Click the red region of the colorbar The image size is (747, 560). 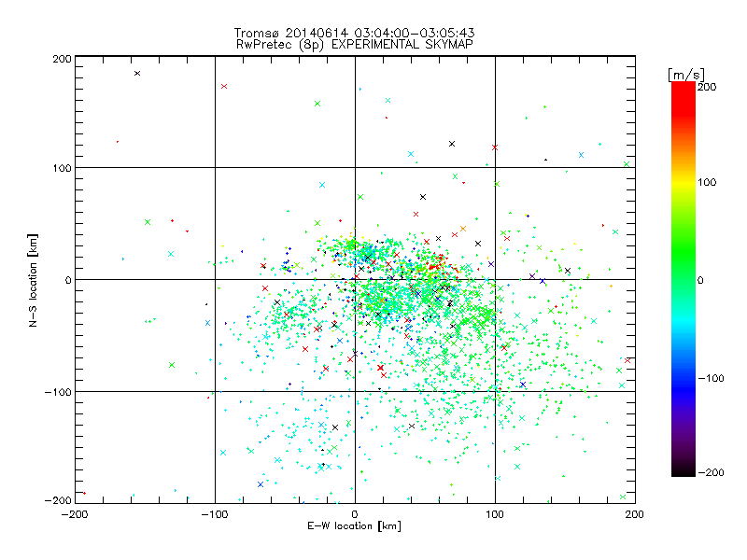pos(684,98)
